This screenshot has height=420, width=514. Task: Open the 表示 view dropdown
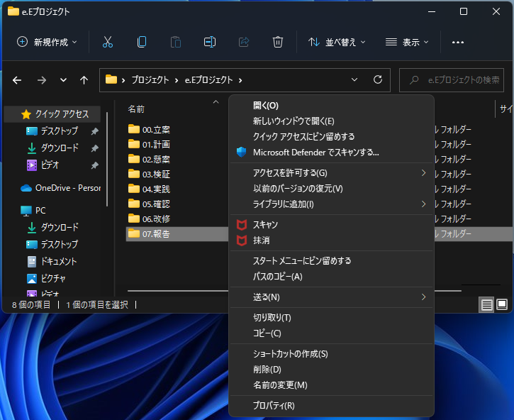click(406, 42)
